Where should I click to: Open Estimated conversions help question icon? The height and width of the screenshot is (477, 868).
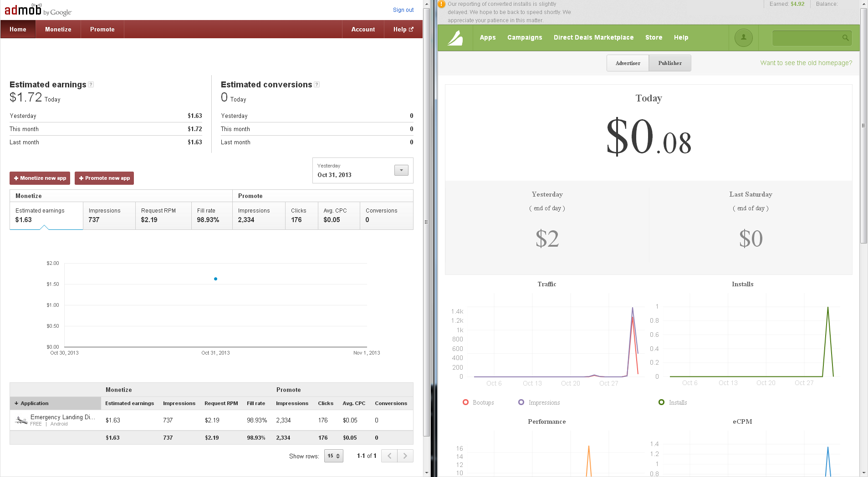point(317,84)
